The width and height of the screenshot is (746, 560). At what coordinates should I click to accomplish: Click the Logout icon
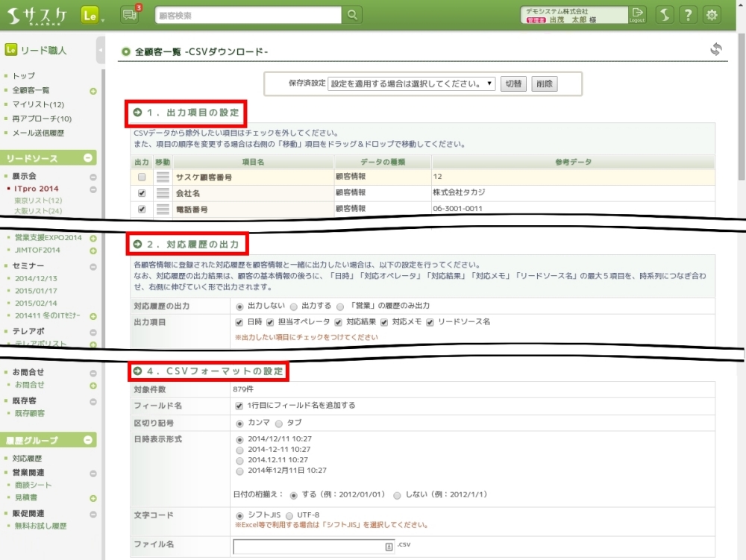pyautogui.click(x=636, y=15)
